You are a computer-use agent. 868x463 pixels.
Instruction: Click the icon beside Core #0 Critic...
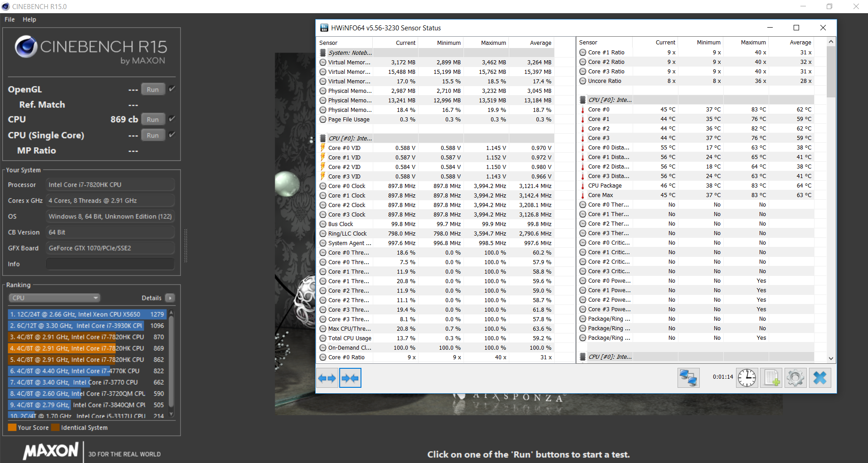click(x=583, y=243)
